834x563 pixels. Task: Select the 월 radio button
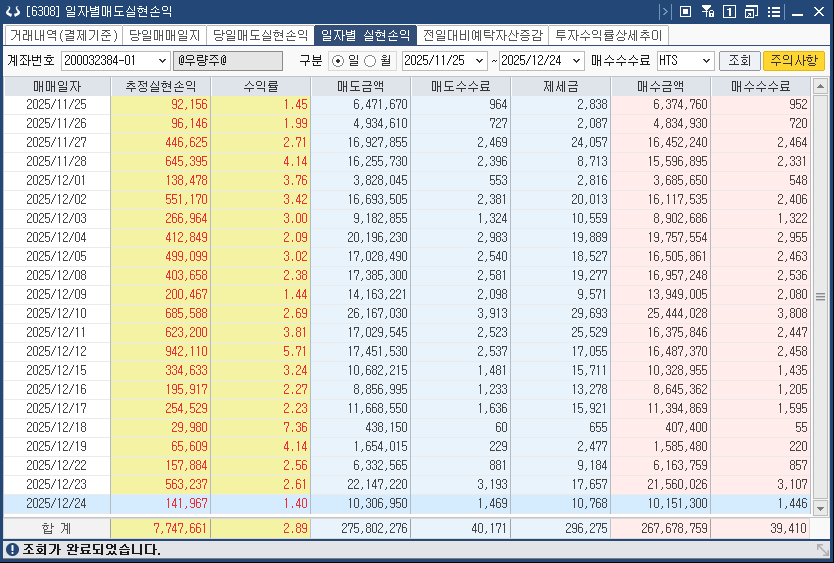[370, 61]
